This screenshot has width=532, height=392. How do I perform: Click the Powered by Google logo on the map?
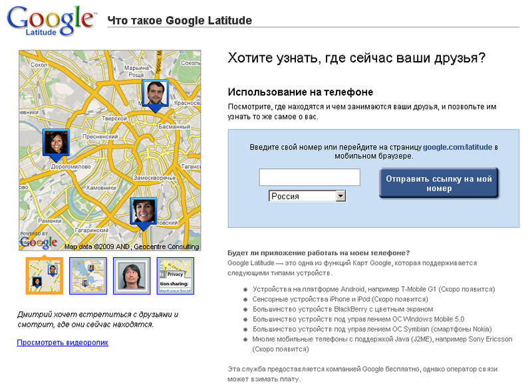[x=39, y=241]
